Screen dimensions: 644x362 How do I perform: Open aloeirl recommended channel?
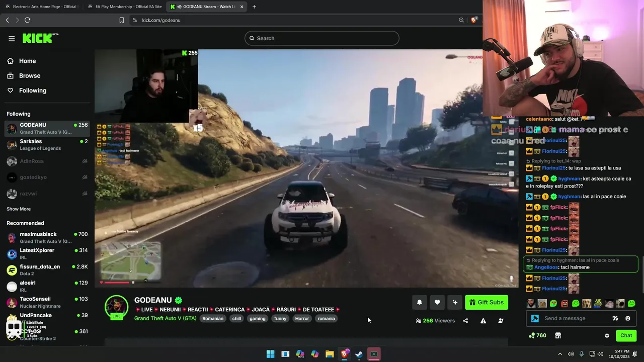(47, 286)
